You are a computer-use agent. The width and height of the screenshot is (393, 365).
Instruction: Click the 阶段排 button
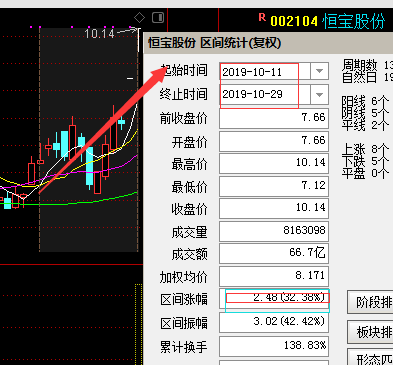point(370,302)
